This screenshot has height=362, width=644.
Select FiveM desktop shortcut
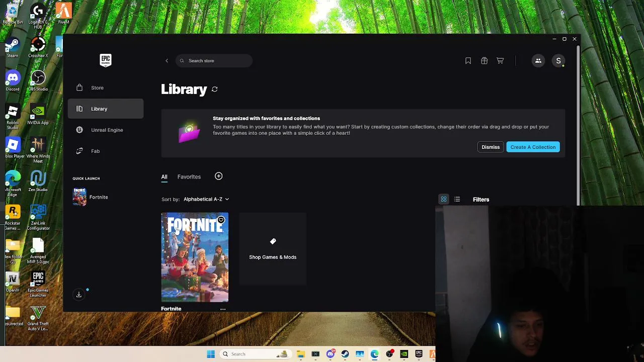coord(63,14)
